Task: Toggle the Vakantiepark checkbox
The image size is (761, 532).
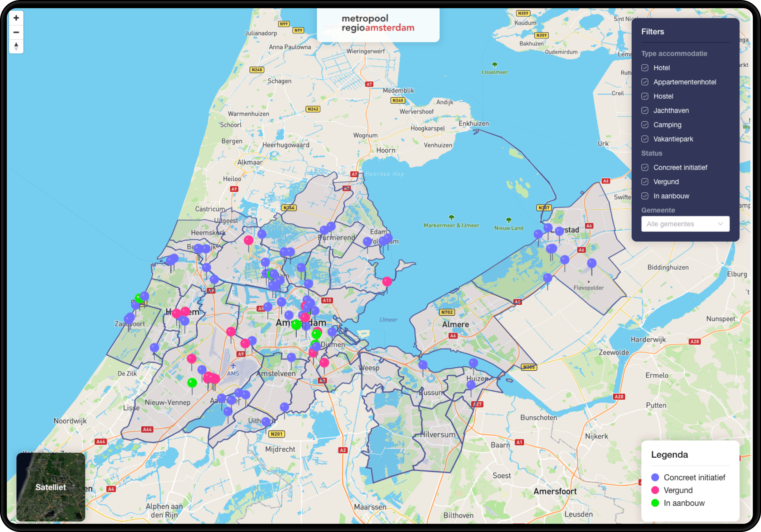Action: [645, 139]
